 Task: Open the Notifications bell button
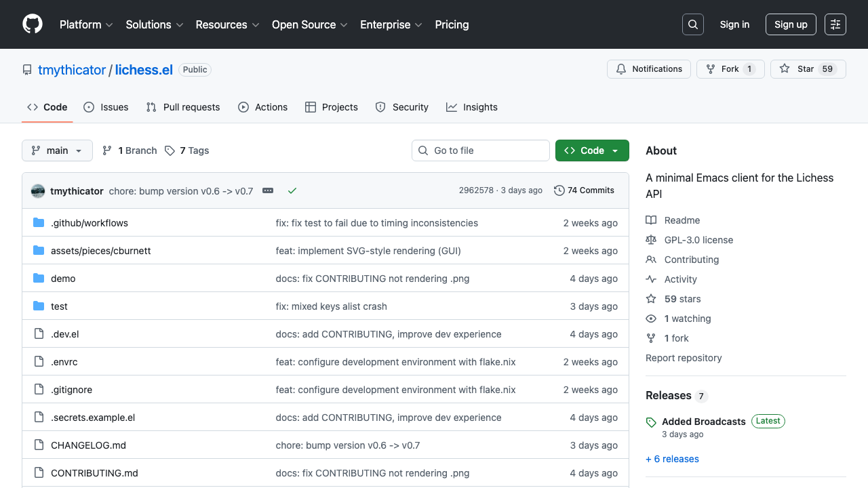(649, 69)
